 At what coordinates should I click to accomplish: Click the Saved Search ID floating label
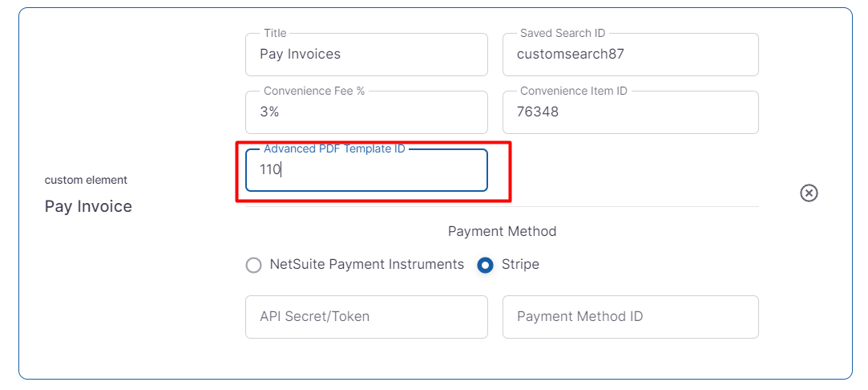(563, 34)
